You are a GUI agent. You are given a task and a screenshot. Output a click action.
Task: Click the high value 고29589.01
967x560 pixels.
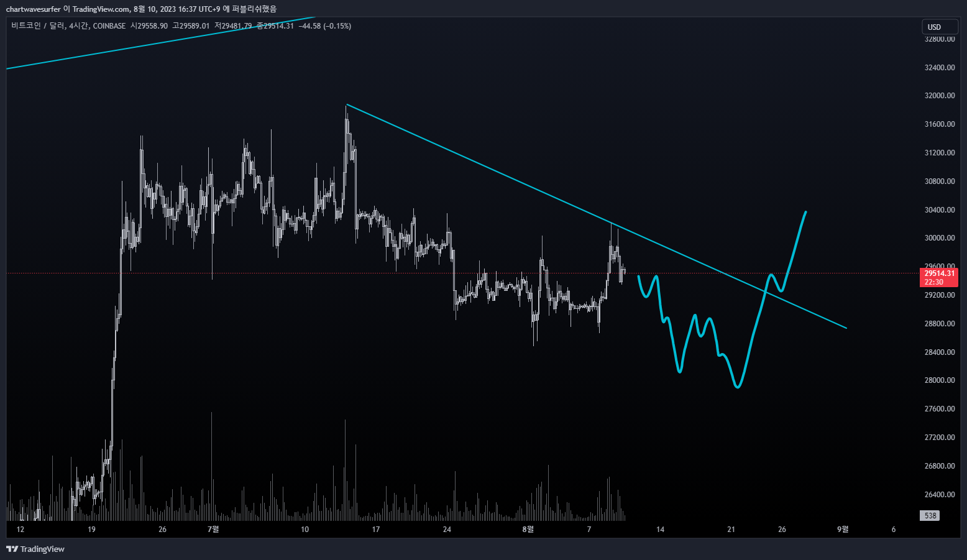pos(191,26)
